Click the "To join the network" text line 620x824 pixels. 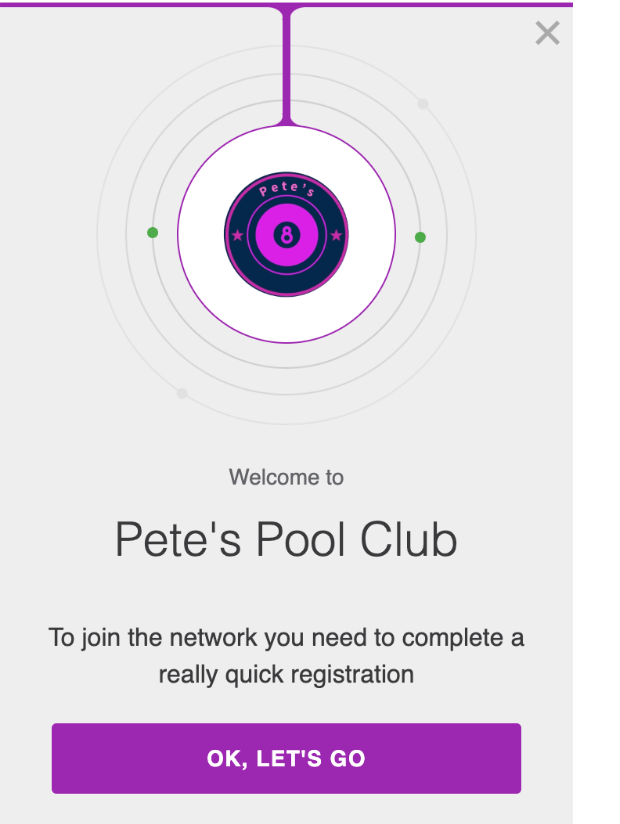point(286,637)
